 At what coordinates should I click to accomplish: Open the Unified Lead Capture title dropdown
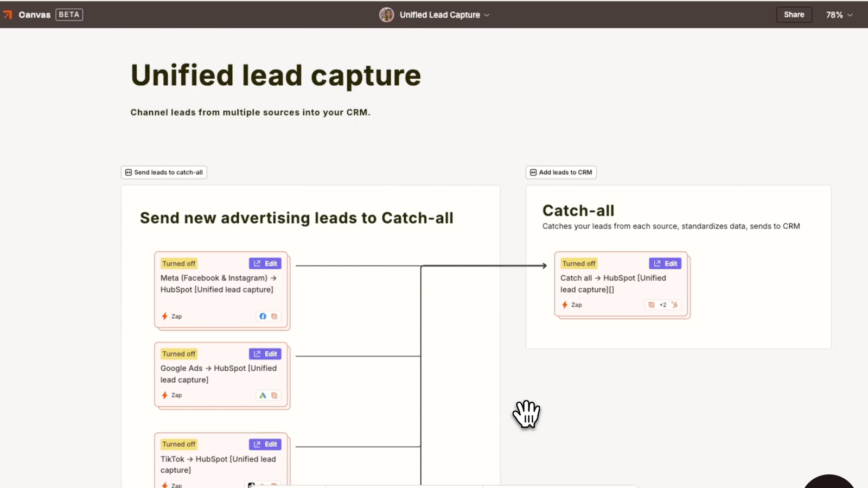pyautogui.click(x=444, y=15)
